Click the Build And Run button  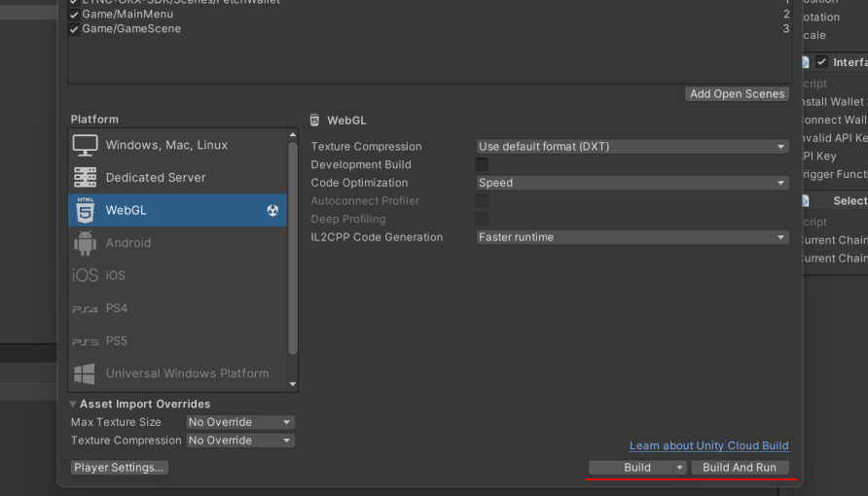pos(740,467)
